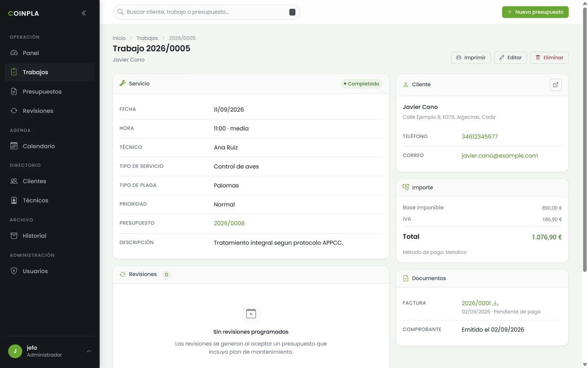Print the job with Imprimir
The width and height of the screenshot is (588, 368).
[x=471, y=58]
